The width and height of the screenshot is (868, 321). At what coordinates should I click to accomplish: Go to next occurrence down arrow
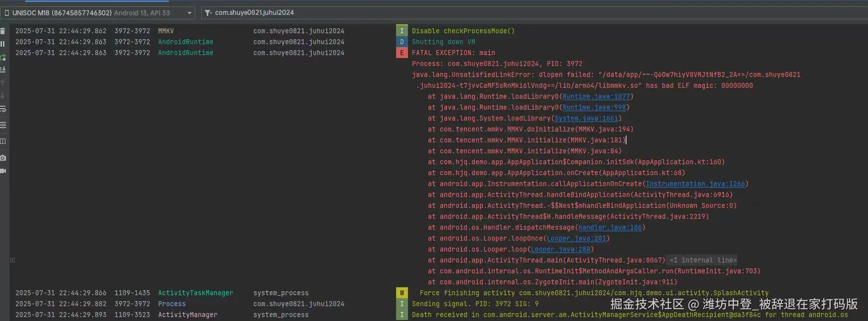[x=2, y=96]
